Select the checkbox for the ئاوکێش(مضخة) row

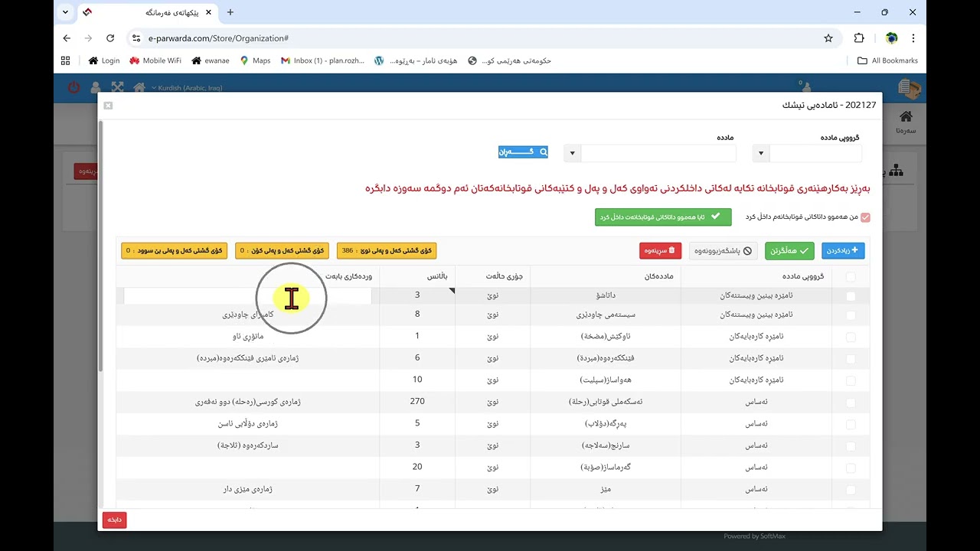click(851, 337)
